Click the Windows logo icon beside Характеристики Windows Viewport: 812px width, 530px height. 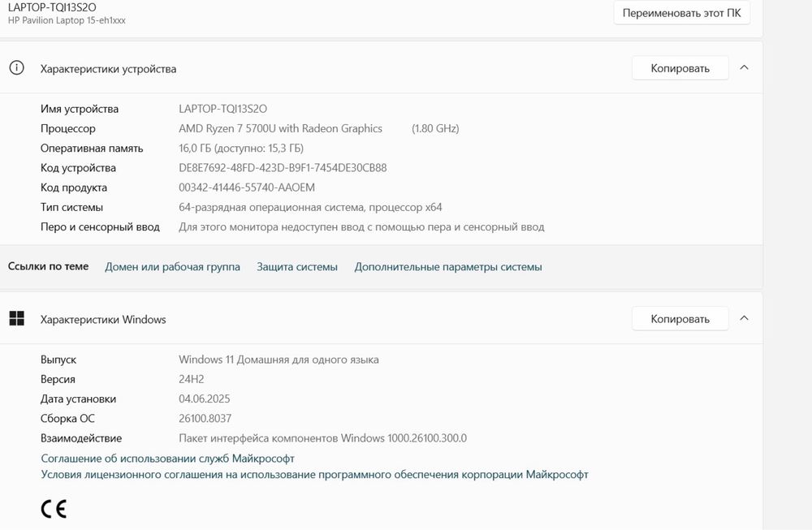coord(16,318)
